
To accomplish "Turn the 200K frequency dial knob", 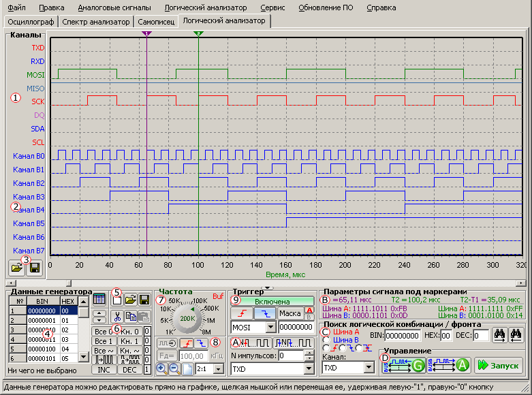I will tap(187, 318).
